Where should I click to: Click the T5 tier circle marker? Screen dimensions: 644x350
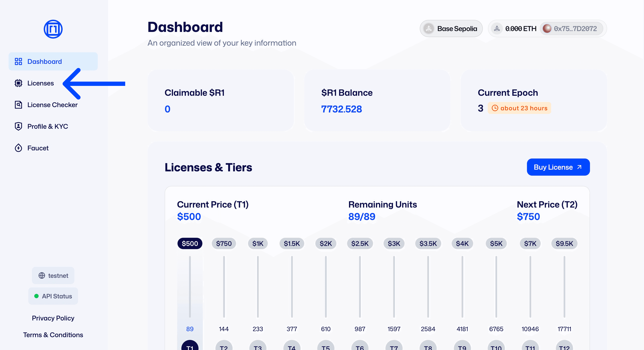(326, 345)
